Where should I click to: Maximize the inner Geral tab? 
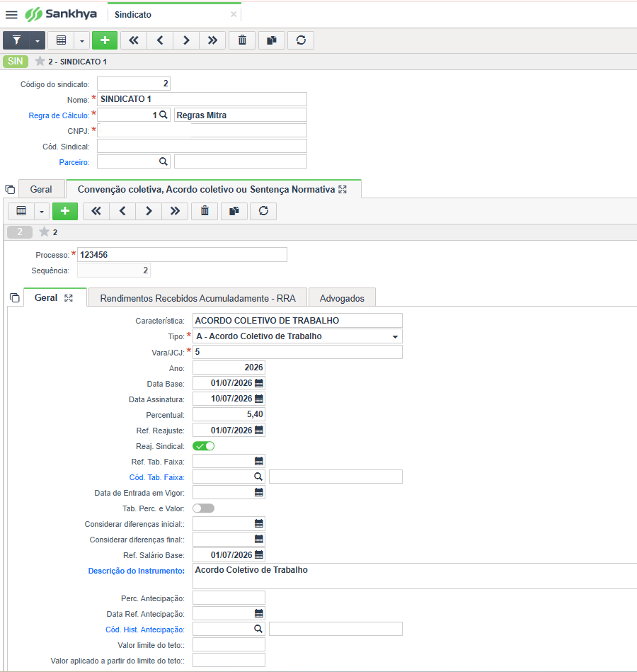click(69, 298)
